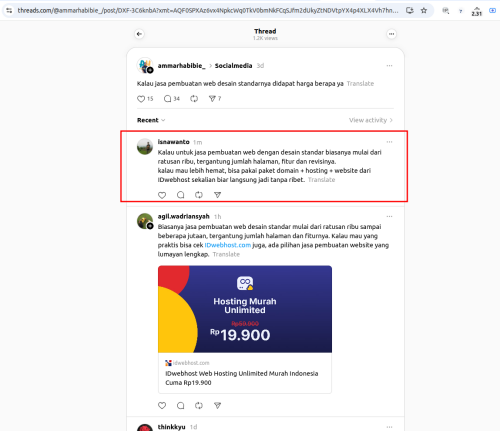This screenshot has height=431, width=500.
Task: Translate the ammarhabibie_ post
Action: coord(360,84)
